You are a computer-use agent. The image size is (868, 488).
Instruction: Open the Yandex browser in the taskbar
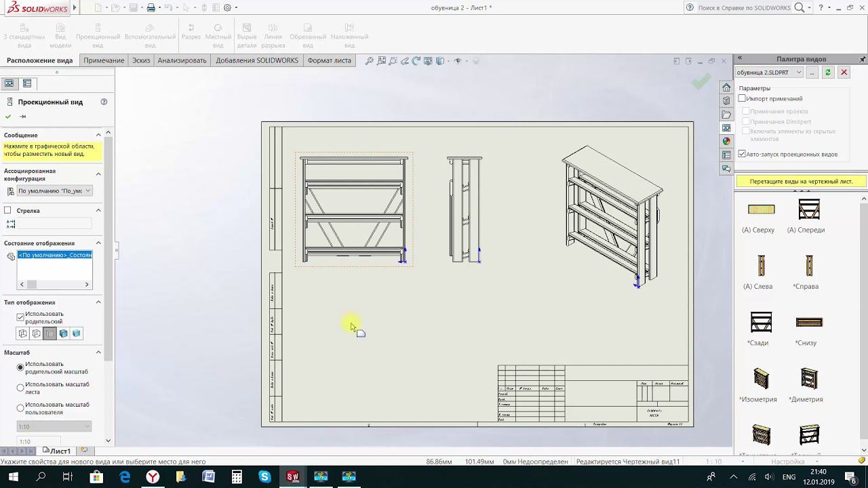[x=153, y=476]
